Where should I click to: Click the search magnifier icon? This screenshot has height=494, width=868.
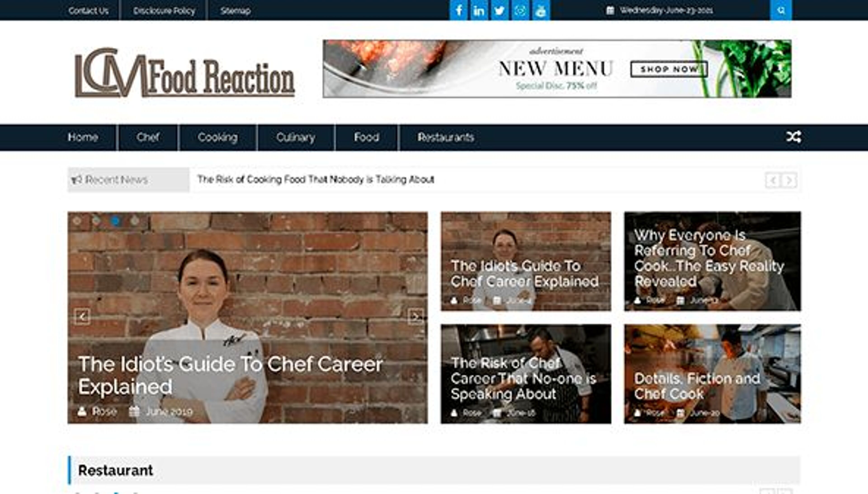781,10
